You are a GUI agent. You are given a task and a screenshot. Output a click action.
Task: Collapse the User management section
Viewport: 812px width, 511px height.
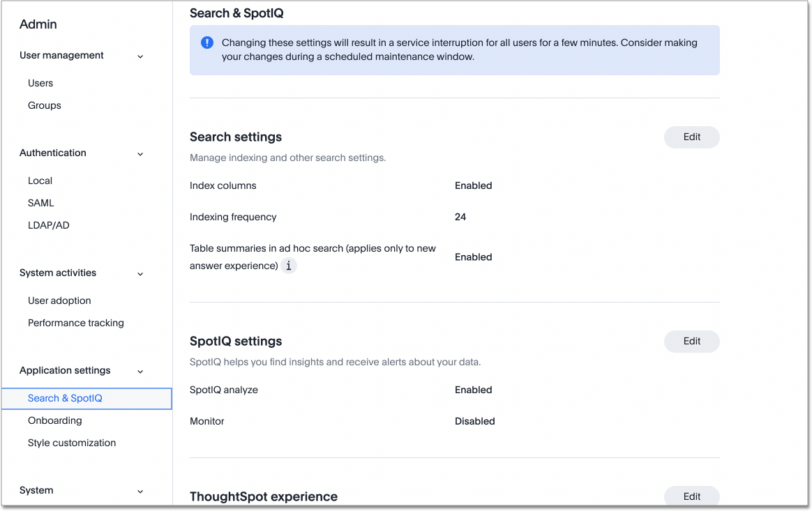pos(140,56)
